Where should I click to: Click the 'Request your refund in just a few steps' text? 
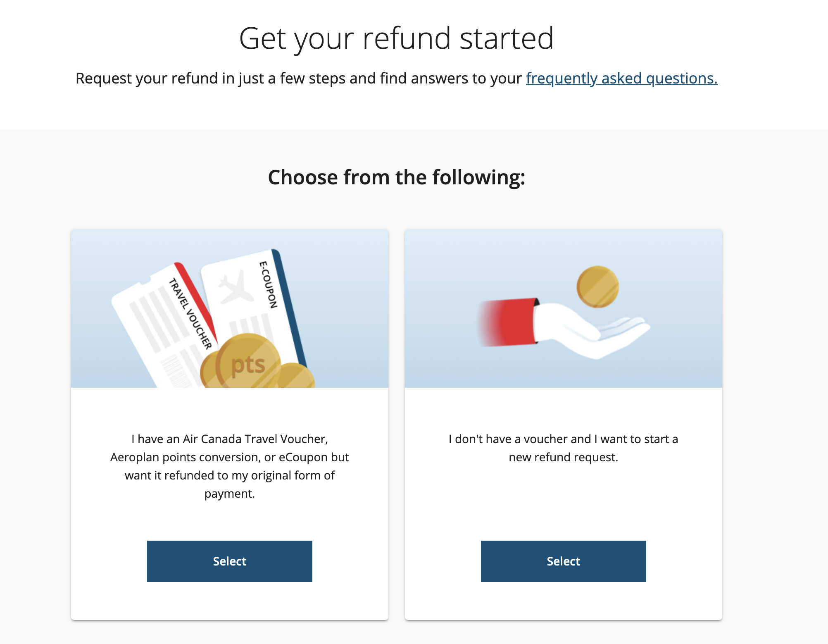(x=298, y=78)
